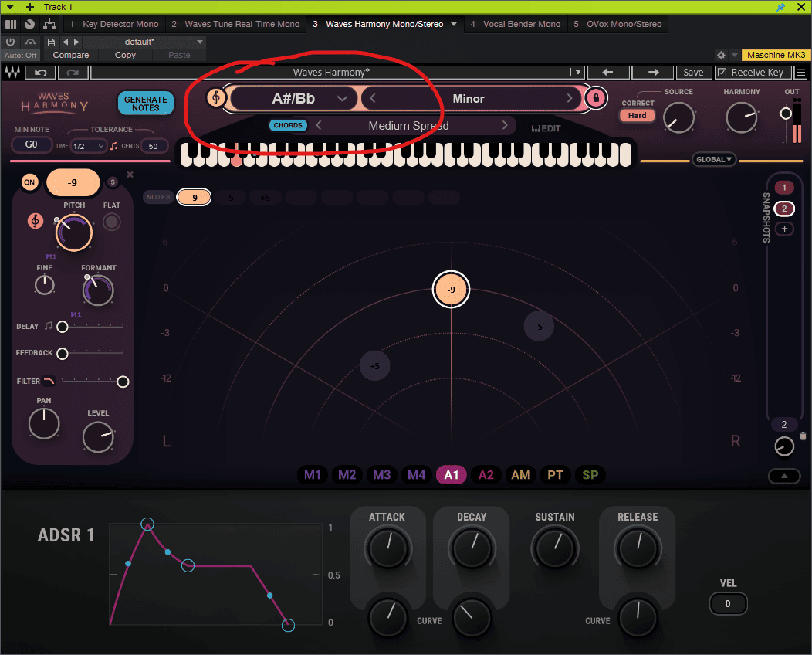
Task: Open the GLOBAL dropdown
Action: pyautogui.click(x=714, y=160)
